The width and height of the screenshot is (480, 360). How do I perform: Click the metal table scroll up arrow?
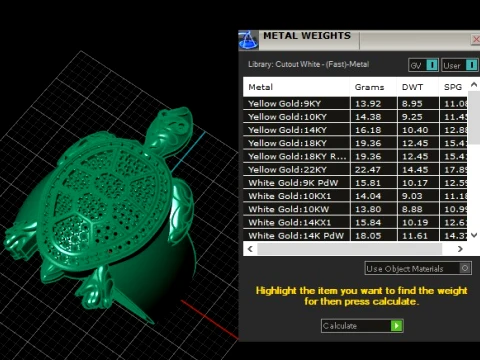474,85
